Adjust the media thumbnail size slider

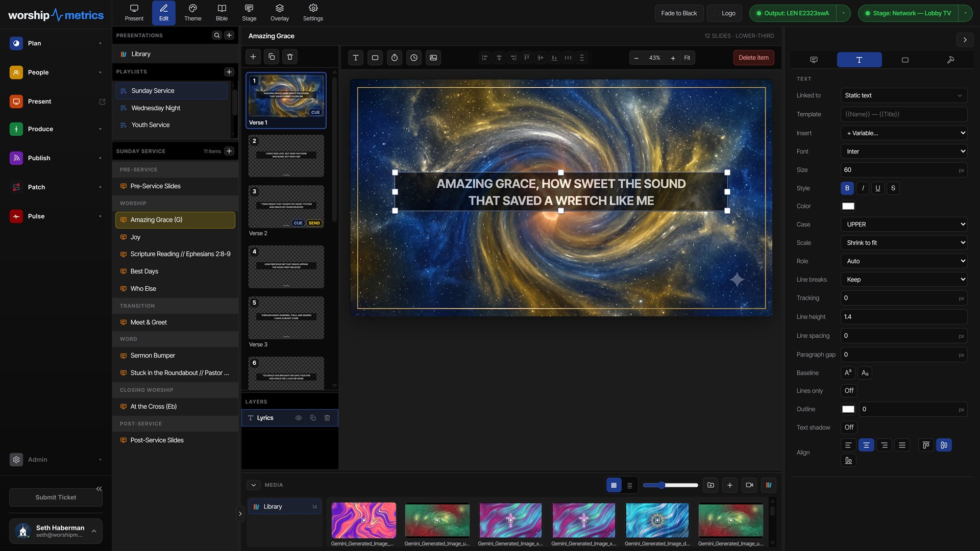coord(670,485)
